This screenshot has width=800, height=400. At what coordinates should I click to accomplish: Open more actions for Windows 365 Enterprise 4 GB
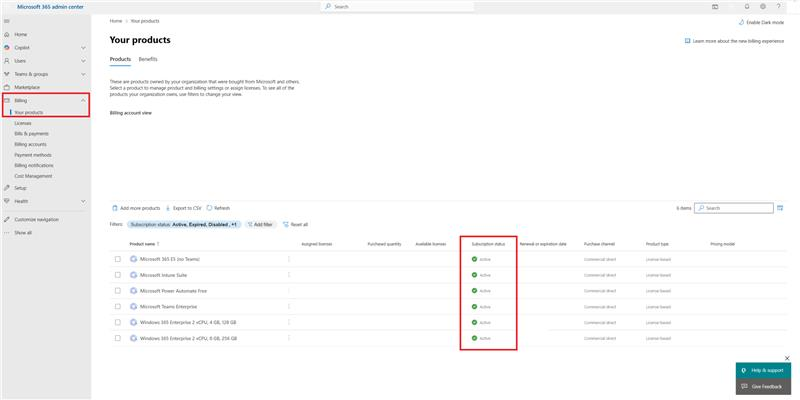pos(289,322)
